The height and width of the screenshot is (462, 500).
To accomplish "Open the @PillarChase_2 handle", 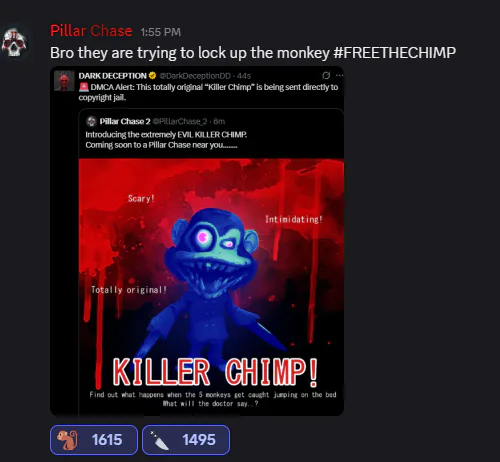I will (180, 121).
